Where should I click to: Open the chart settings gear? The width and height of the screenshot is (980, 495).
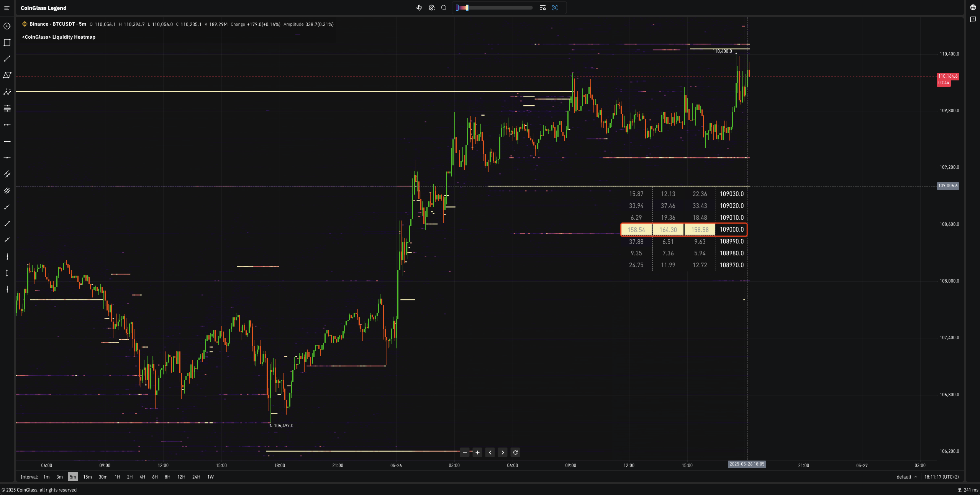[x=431, y=7]
